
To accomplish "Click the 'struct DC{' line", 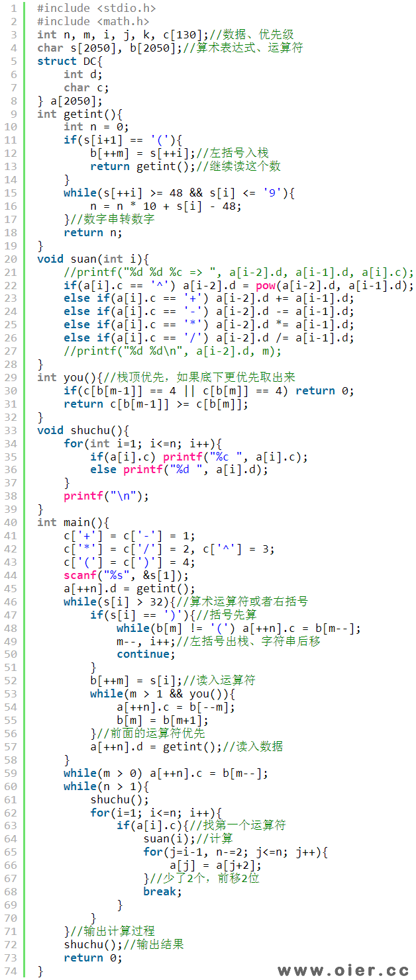I will (70, 61).
